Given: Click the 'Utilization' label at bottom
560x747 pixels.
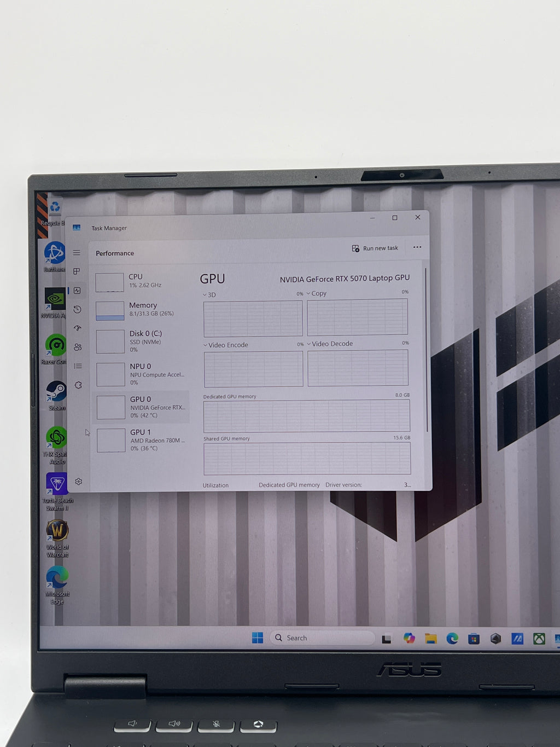Looking at the screenshot, I should coord(215,485).
